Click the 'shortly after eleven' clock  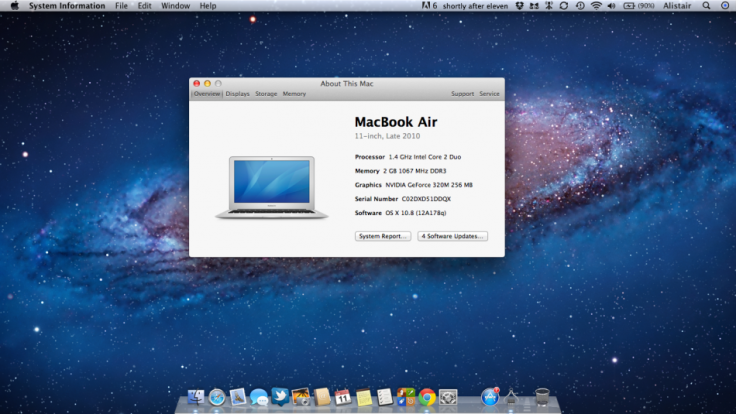pos(475,6)
